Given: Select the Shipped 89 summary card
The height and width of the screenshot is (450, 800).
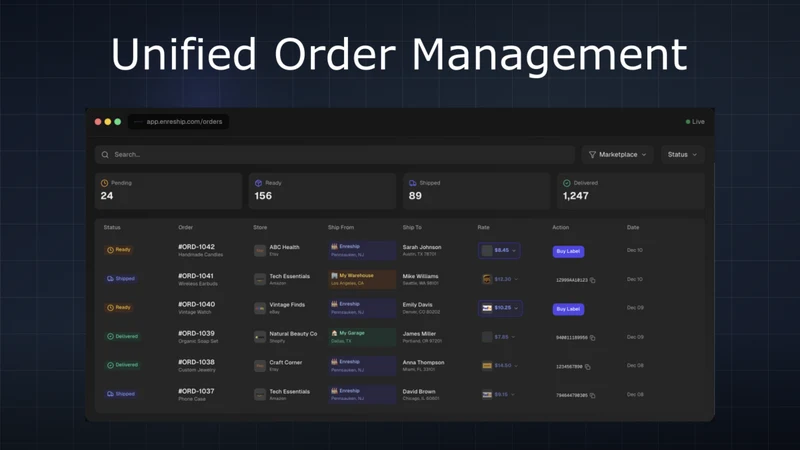Looking at the screenshot, I should coord(477,191).
